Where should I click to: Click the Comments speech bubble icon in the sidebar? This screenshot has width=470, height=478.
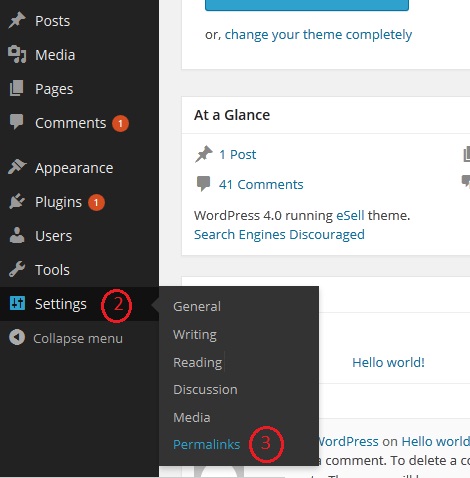(16, 122)
